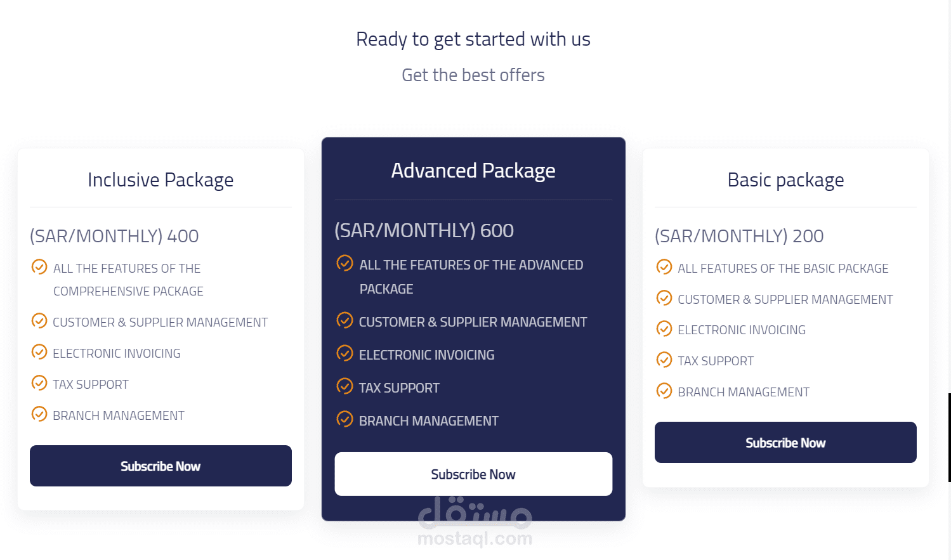The width and height of the screenshot is (951, 560).
Task: Click checkmark beside All Features of Basic Package
Action: click(664, 267)
